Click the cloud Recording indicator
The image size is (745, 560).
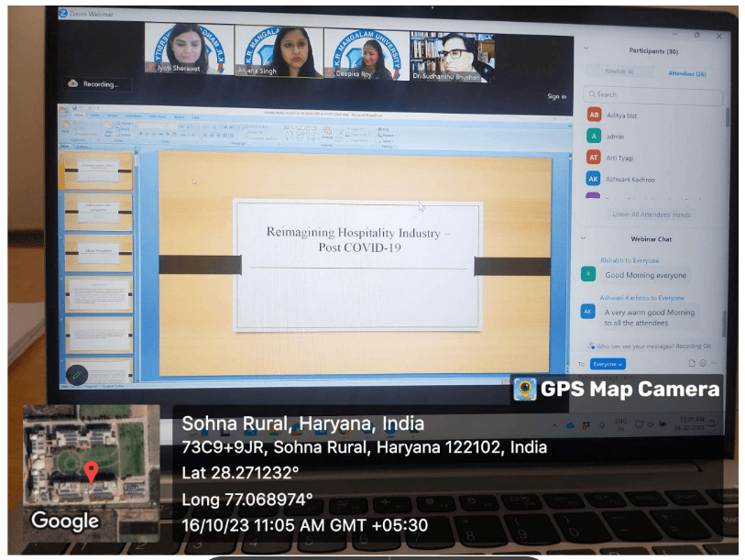pos(97,84)
